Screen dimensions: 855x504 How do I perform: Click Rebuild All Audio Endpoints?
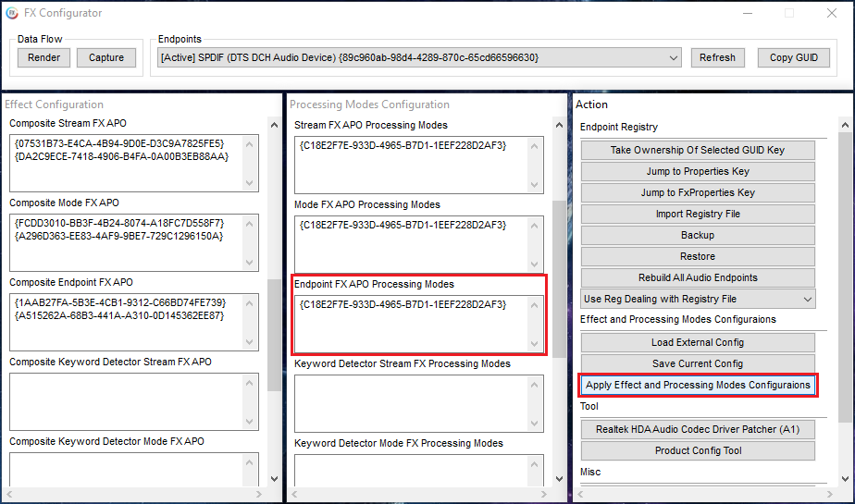pos(698,277)
